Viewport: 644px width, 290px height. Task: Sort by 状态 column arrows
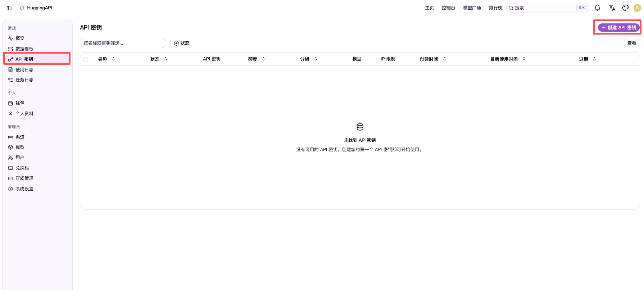[x=165, y=59]
